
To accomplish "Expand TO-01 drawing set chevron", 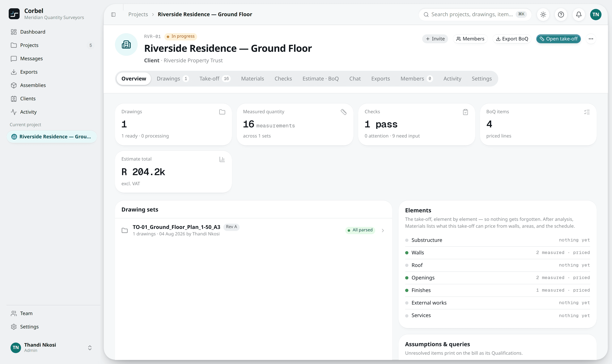I will (382, 230).
